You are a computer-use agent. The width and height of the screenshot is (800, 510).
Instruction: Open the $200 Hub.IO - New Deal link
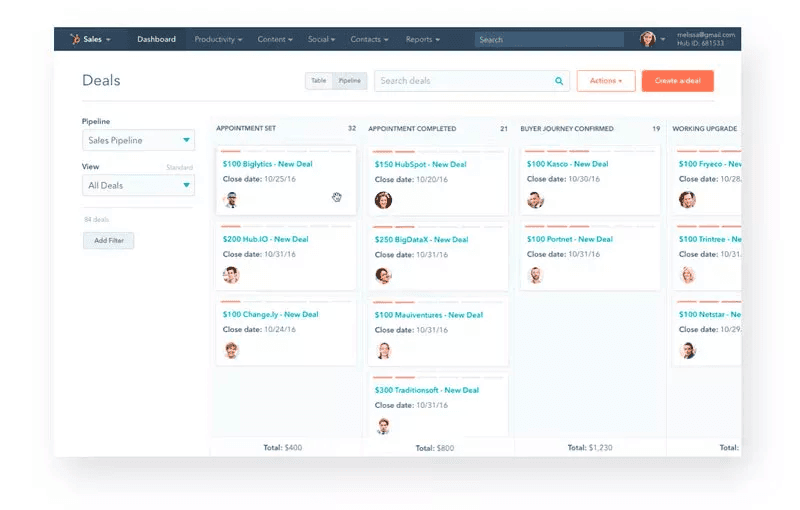(x=265, y=240)
